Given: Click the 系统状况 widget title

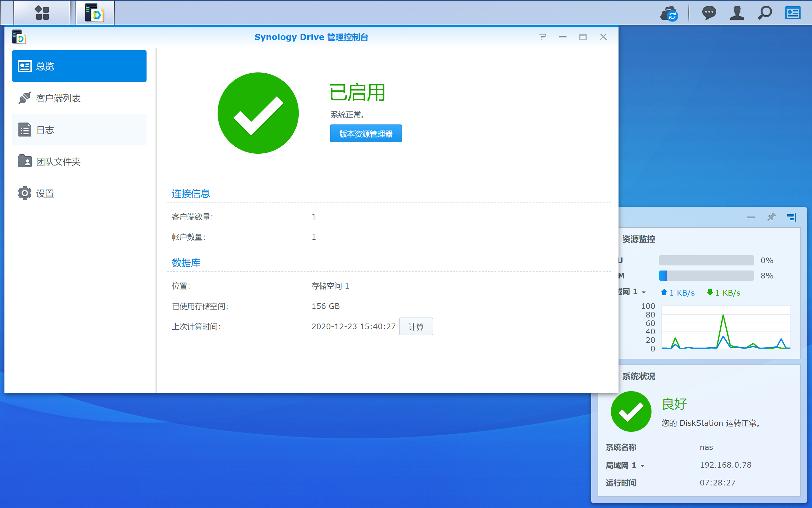Looking at the screenshot, I should [x=638, y=376].
